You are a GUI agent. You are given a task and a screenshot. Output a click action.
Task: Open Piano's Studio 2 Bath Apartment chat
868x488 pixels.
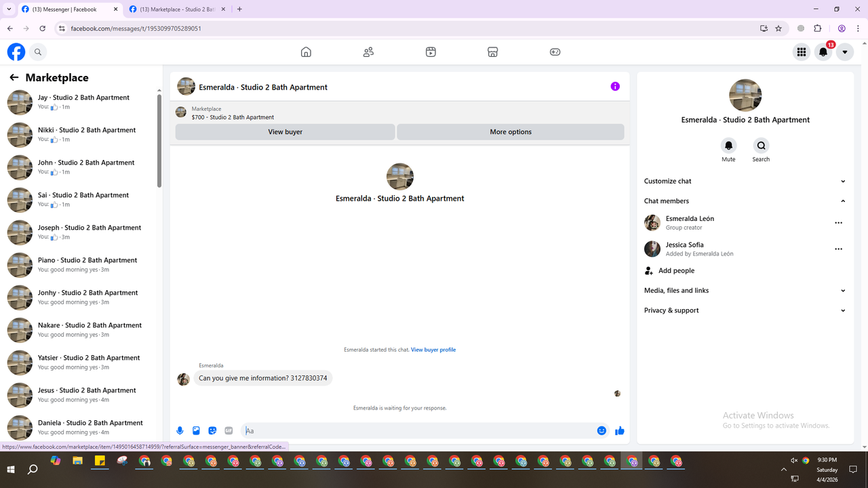pos(81,265)
